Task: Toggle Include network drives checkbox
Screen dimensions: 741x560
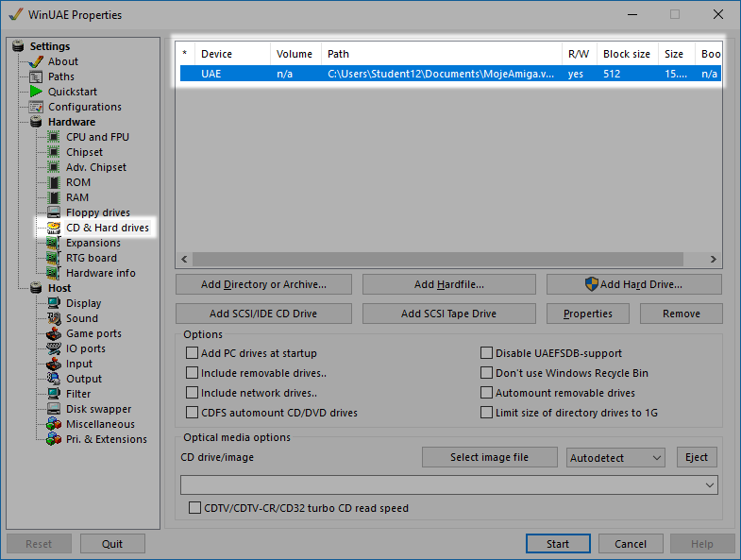Action: click(192, 393)
